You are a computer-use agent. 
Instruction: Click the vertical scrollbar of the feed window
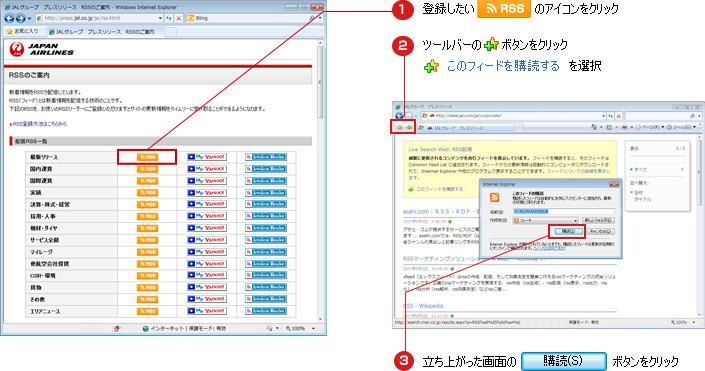700,227
